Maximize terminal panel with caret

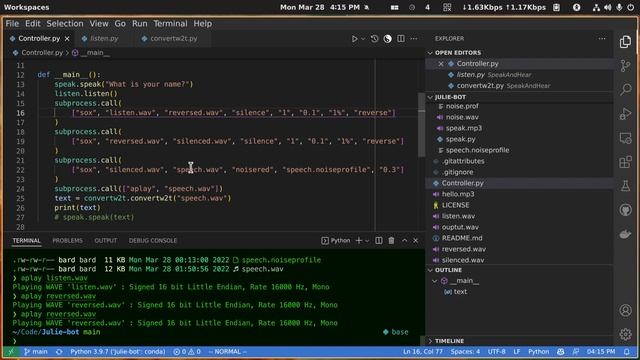pyautogui.click(x=404, y=240)
